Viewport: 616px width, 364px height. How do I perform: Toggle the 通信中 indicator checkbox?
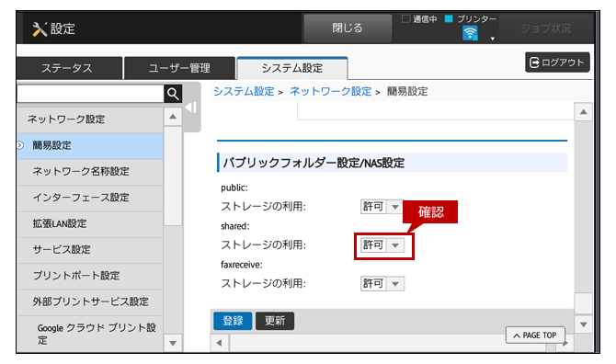pos(405,19)
